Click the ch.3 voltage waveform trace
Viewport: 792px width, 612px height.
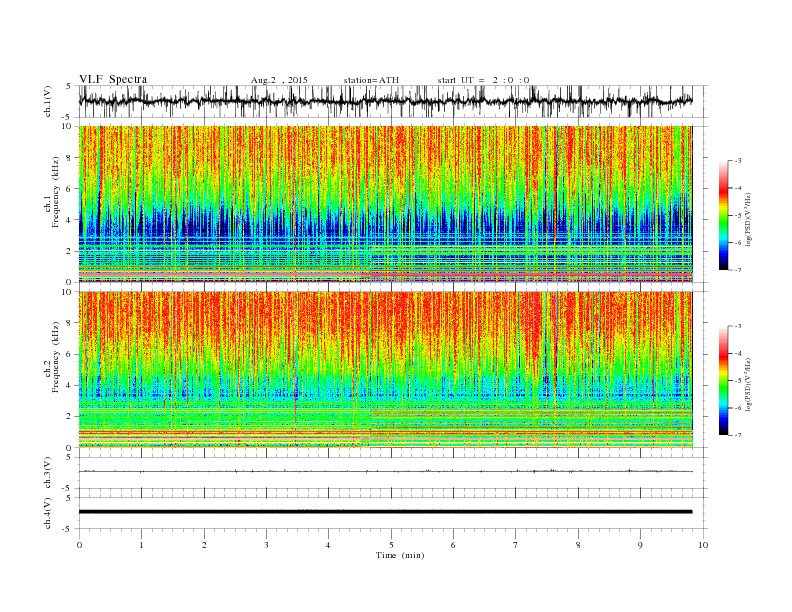click(385, 471)
